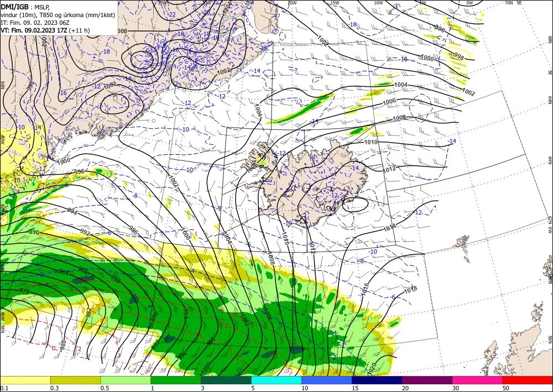Select the pink 30–50 mm legend color
The image size is (553, 392).
click(x=478, y=380)
